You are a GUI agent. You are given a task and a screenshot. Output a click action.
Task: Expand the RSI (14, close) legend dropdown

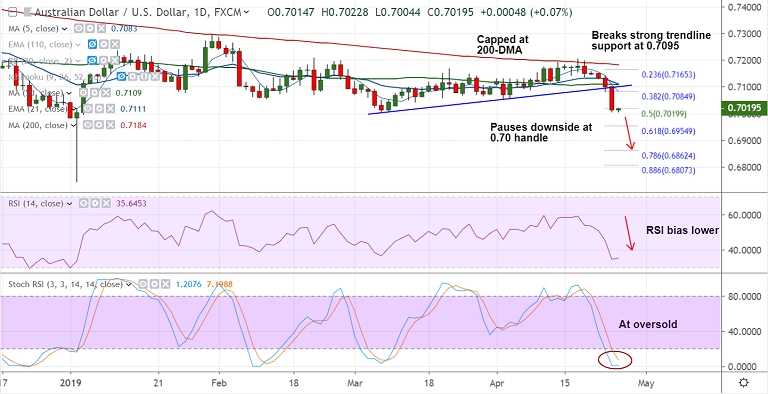point(69,204)
